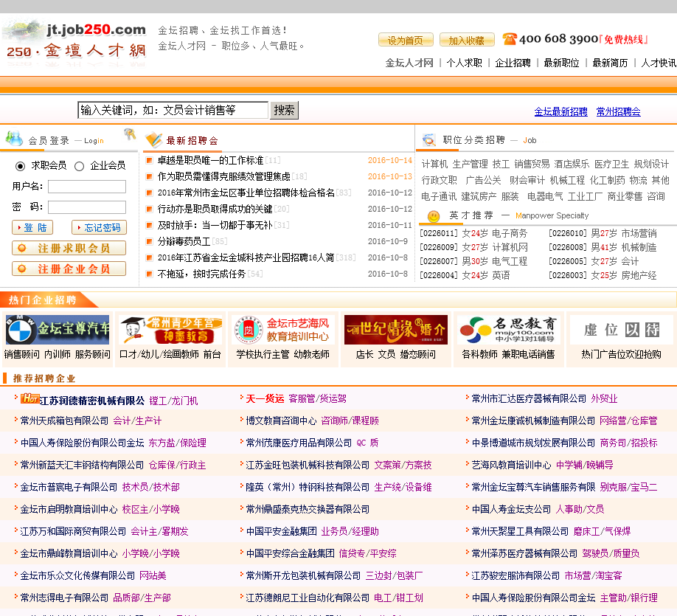This screenshot has width=677, height=616.
Task: Open the 常州招聘会 link
Action: pyautogui.click(x=618, y=112)
